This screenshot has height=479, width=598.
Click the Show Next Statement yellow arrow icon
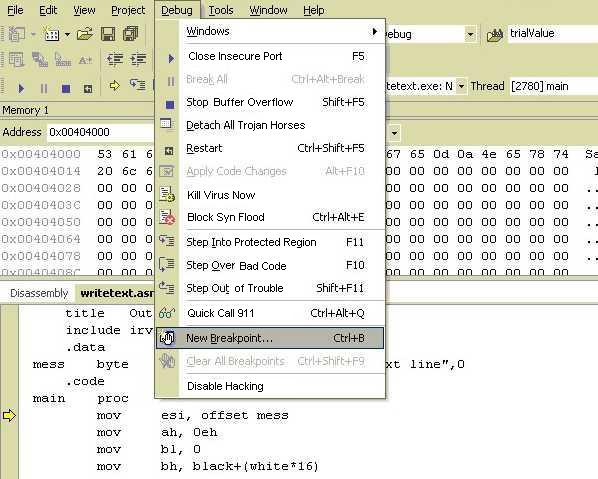click(x=114, y=85)
